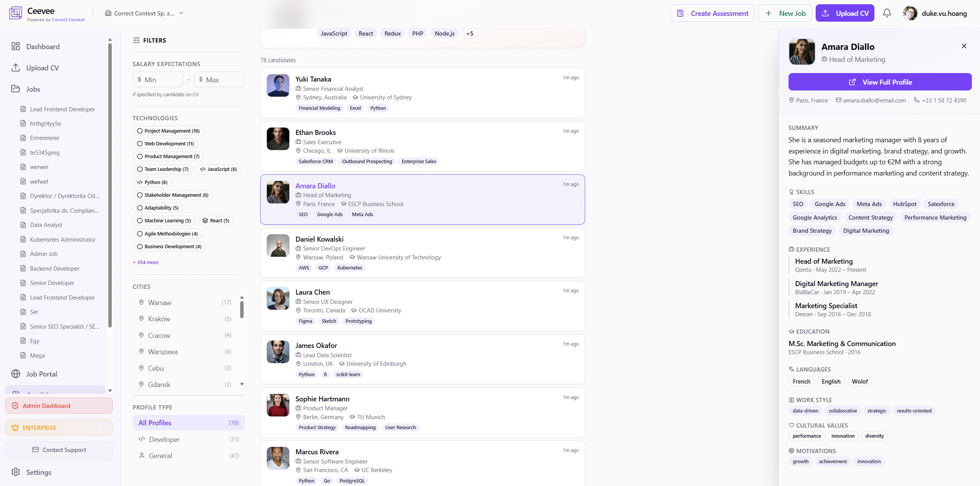The height and width of the screenshot is (486, 980).
Task: Open notifications bell
Action: pyautogui.click(x=887, y=13)
